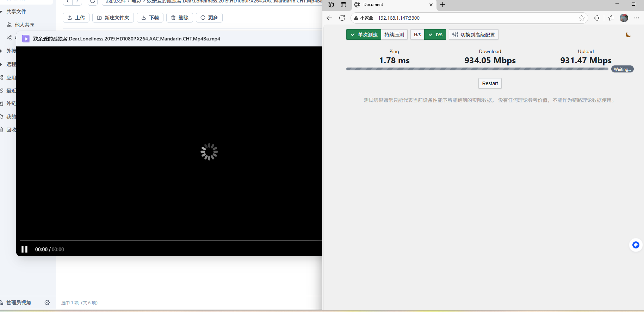Viewport: 644px width, 312px height.
Task: Click 切换到高级配置 advanced config button
Action: click(x=473, y=34)
